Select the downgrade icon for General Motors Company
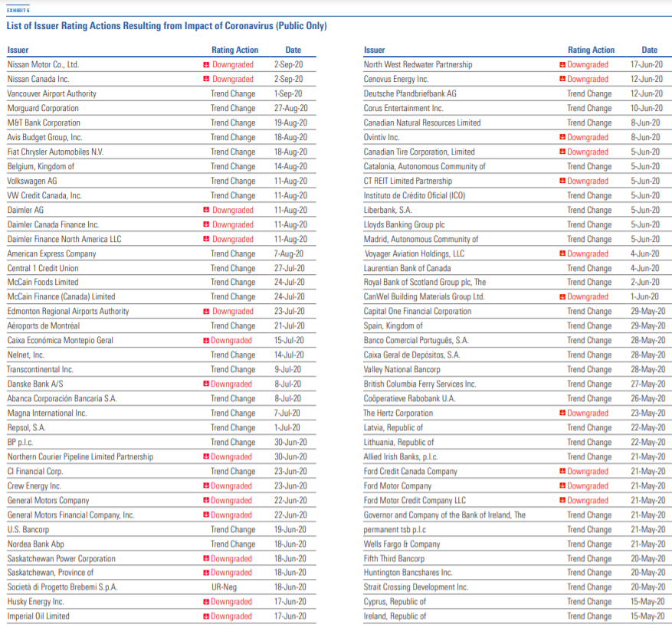Viewport: 672px width, 634px height. tap(206, 500)
